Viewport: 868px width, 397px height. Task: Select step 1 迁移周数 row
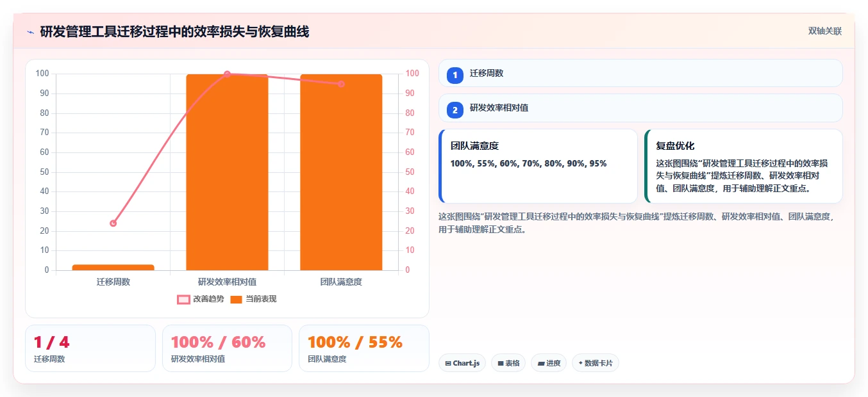[640, 73]
